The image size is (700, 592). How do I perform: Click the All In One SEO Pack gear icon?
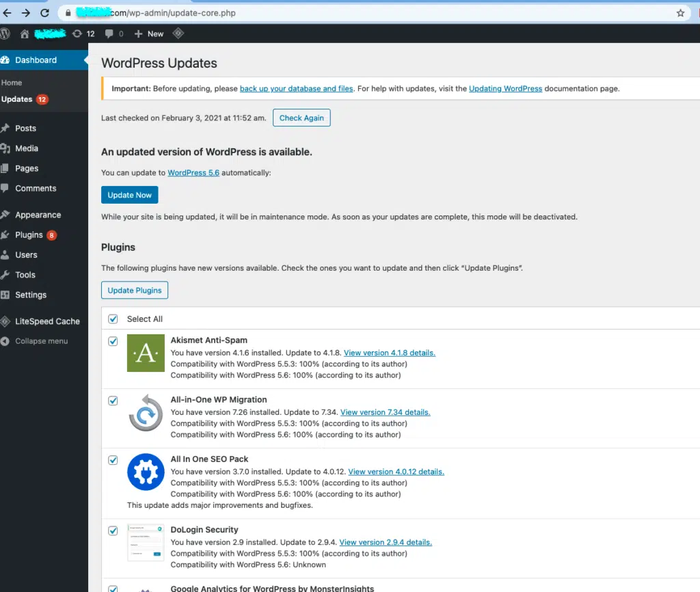(146, 472)
